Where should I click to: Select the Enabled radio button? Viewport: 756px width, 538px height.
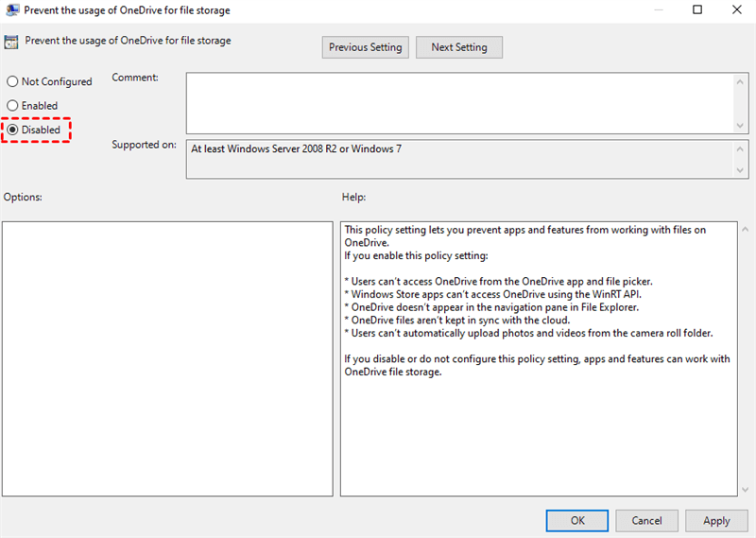[x=13, y=106]
